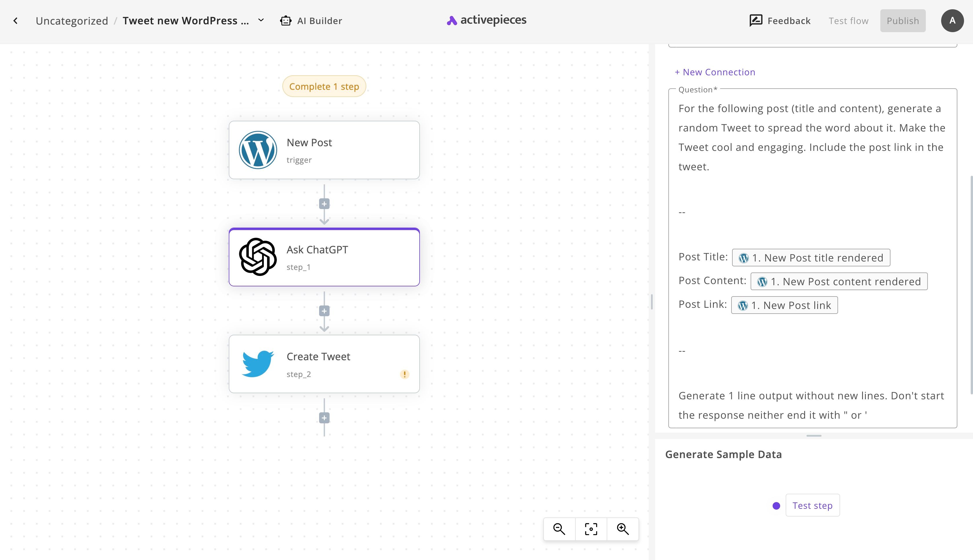The width and height of the screenshot is (973, 560).
Task: Click the New Post step title
Action: click(x=309, y=143)
